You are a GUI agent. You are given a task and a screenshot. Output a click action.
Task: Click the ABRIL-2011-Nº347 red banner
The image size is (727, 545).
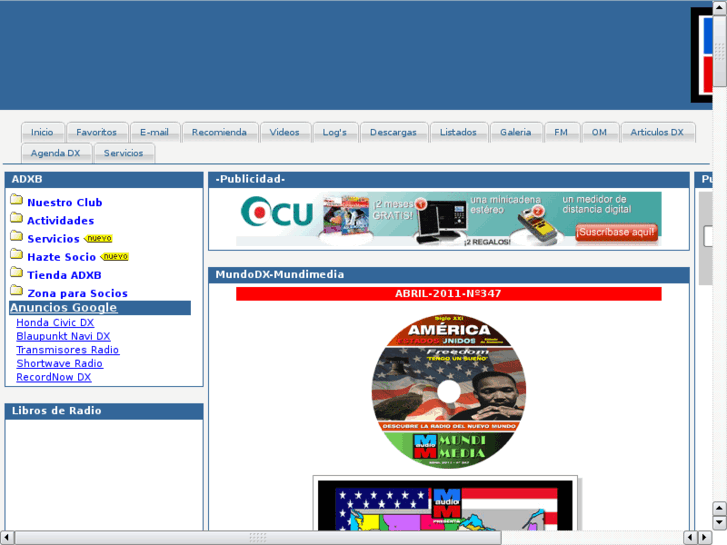449,294
